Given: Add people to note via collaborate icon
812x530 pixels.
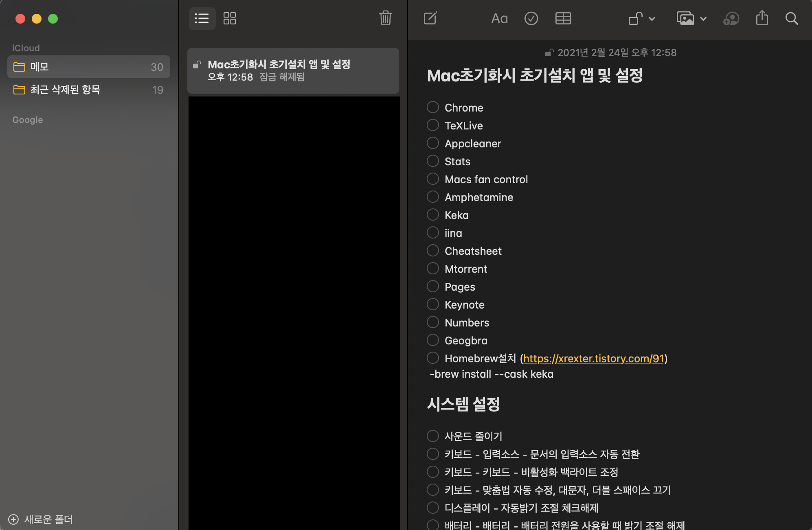Looking at the screenshot, I should [731, 18].
